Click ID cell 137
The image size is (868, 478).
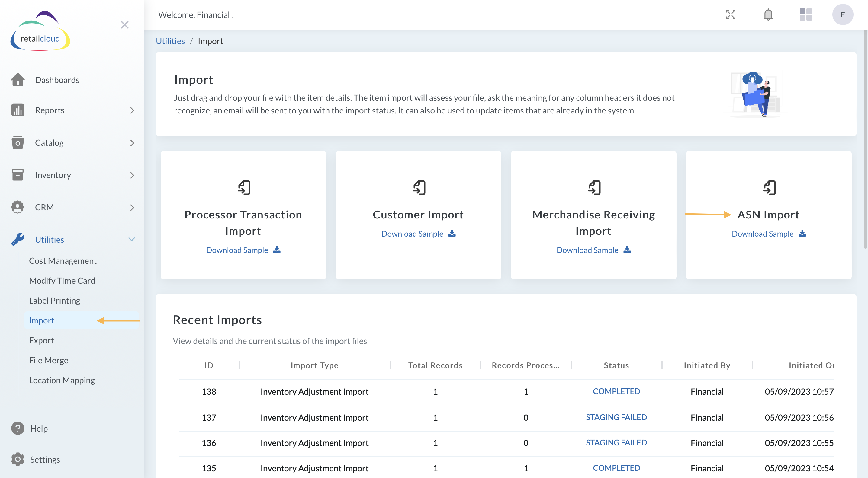click(209, 417)
